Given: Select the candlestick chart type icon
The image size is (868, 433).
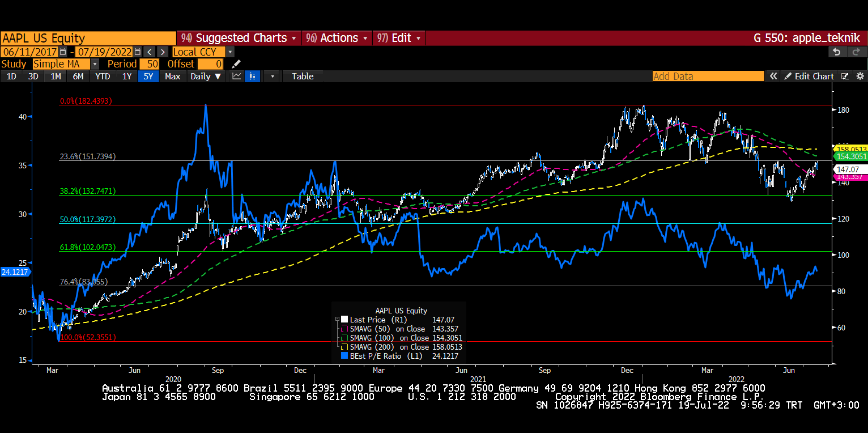Looking at the screenshot, I should [252, 77].
